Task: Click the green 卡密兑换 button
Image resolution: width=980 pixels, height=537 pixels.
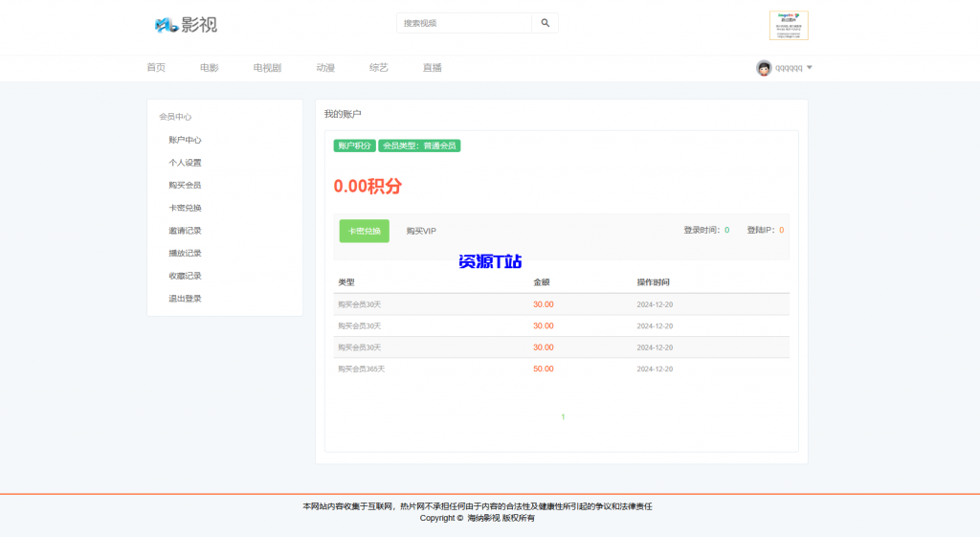Action: click(x=365, y=231)
